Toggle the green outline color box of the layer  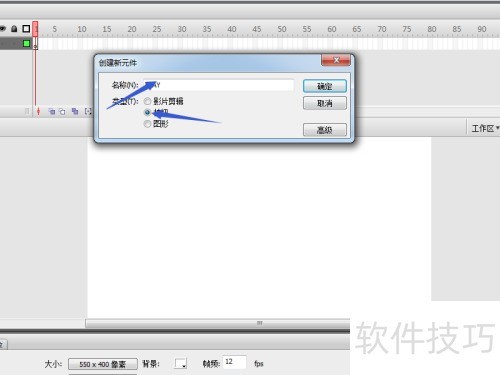[27, 43]
